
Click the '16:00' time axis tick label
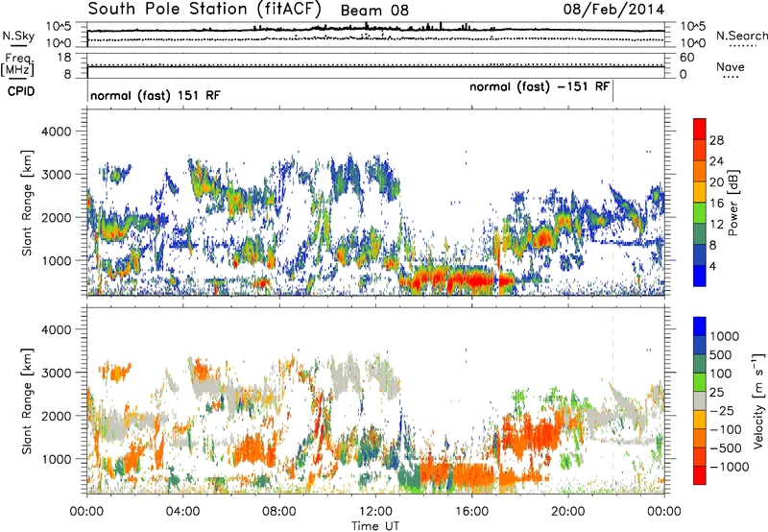click(x=471, y=512)
